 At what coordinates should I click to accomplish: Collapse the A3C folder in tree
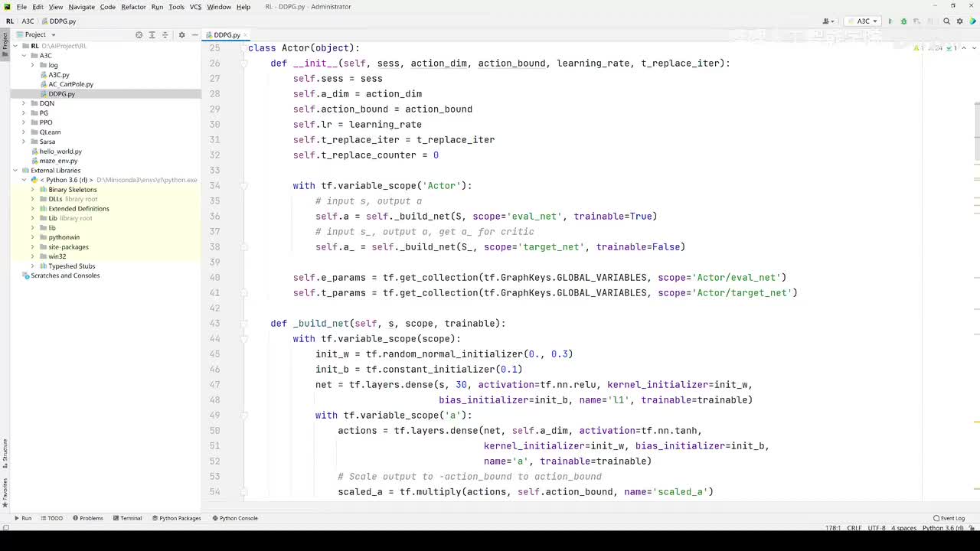pos(24,56)
